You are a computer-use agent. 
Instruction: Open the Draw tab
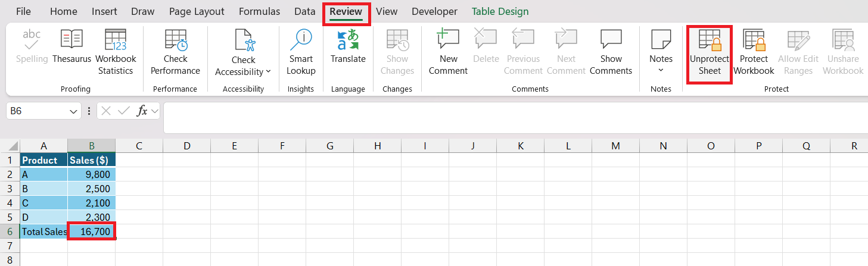pyautogui.click(x=142, y=11)
